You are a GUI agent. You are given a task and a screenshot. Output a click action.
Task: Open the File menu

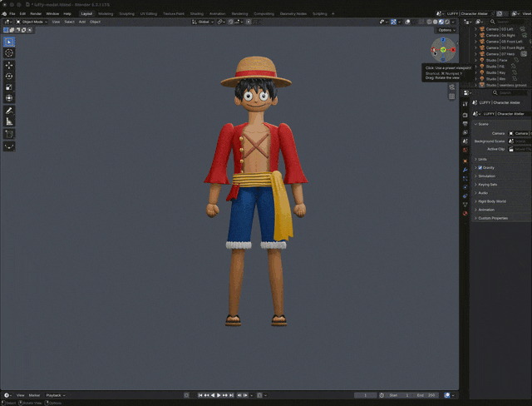click(x=12, y=14)
